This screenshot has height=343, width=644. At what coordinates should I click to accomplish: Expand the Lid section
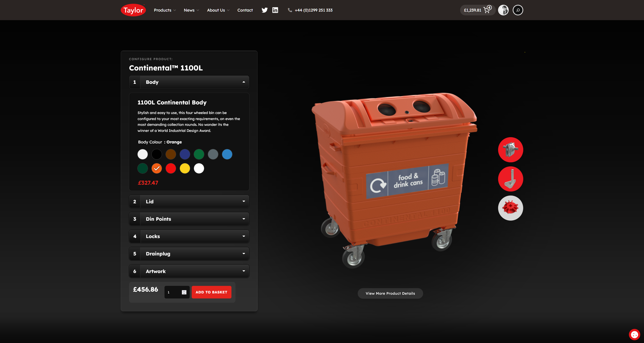(189, 202)
